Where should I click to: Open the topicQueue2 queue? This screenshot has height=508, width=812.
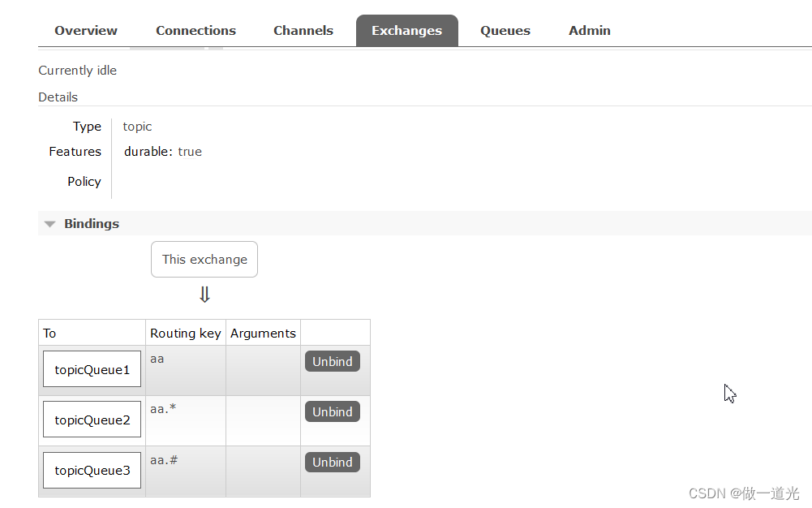coord(92,420)
